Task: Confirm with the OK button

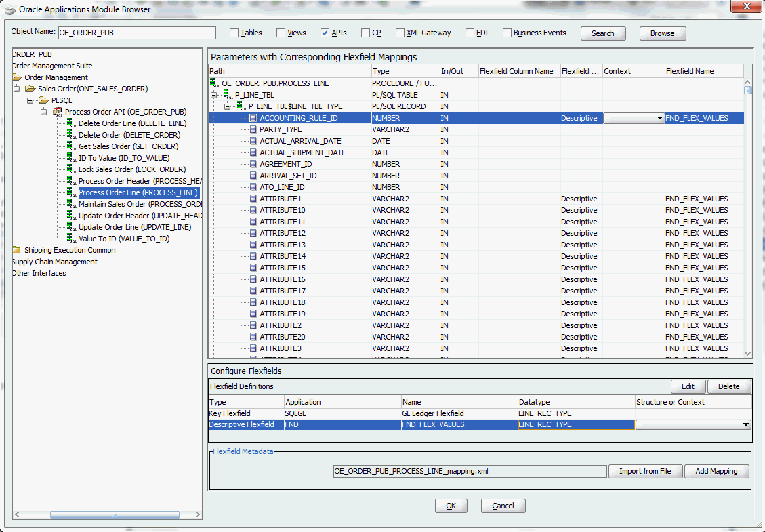Action: tap(451, 506)
